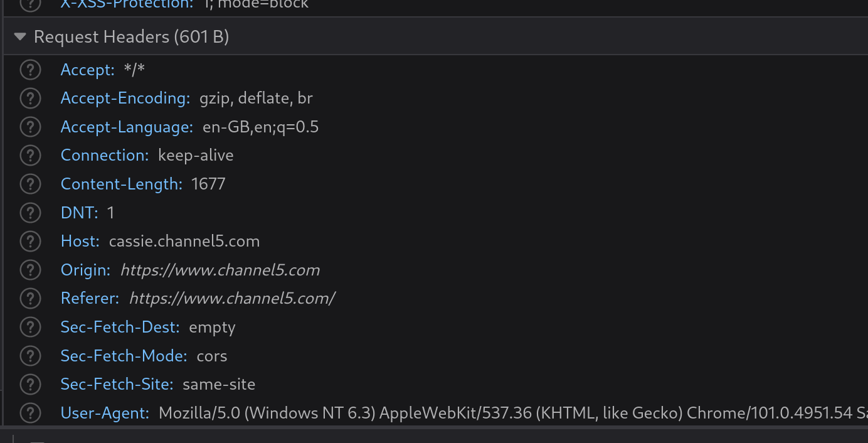Click the Content-Length value 1677
This screenshot has height=443, width=868.
[x=208, y=184]
